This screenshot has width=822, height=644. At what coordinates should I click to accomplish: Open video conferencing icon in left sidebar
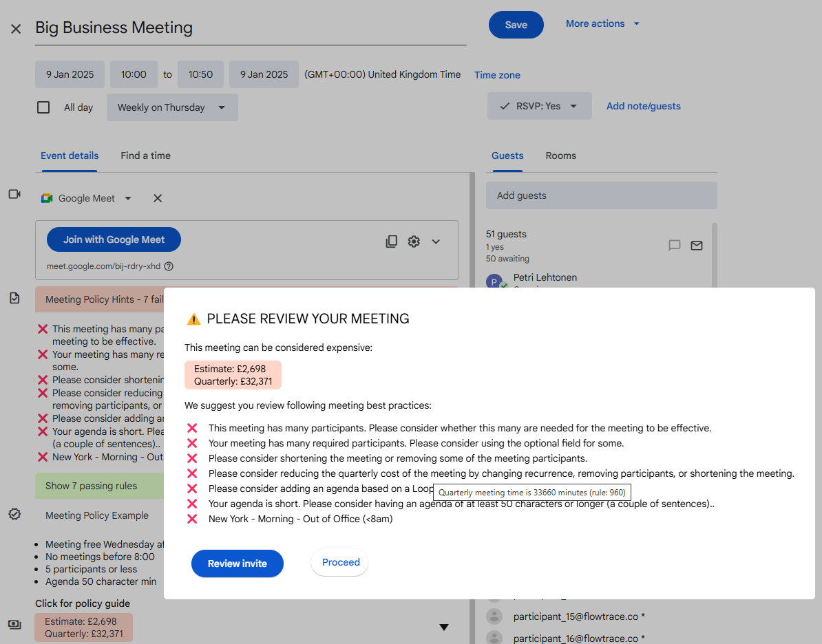click(x=14, y=194)
